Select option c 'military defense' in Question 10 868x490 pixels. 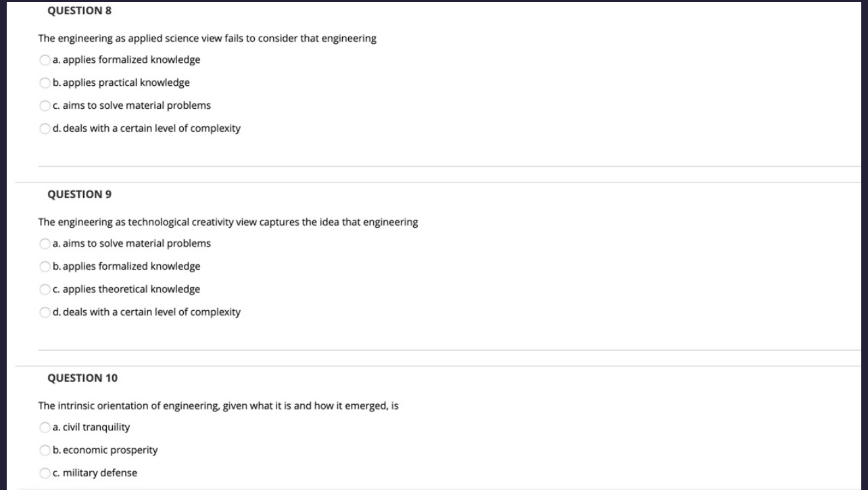tap(45, 473)
